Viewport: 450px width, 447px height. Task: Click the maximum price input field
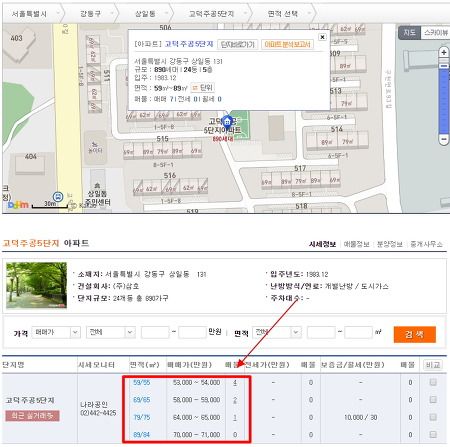(x=192, y=332)
